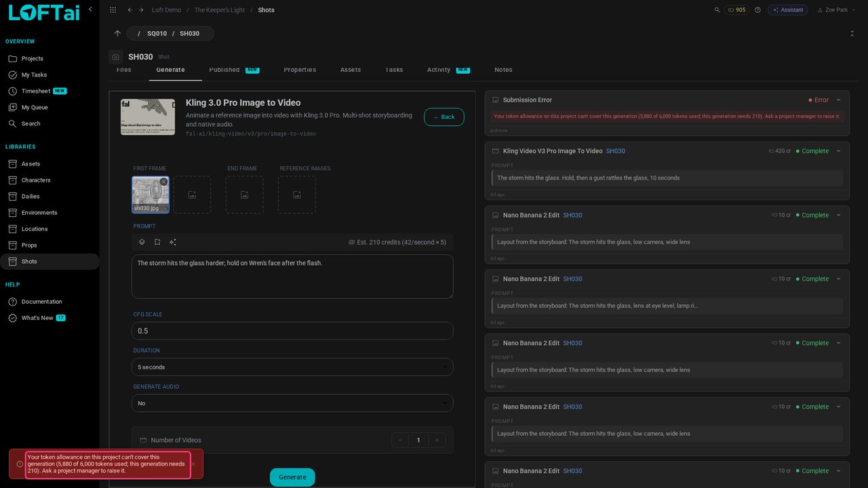Click the Generate button
This screenshot has height=488, width=868.
(292, 477)
